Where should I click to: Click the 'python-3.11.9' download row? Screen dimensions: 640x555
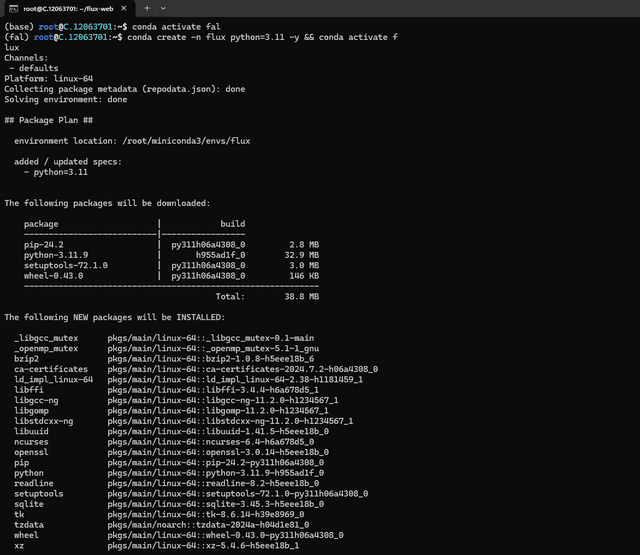[171, 255]
